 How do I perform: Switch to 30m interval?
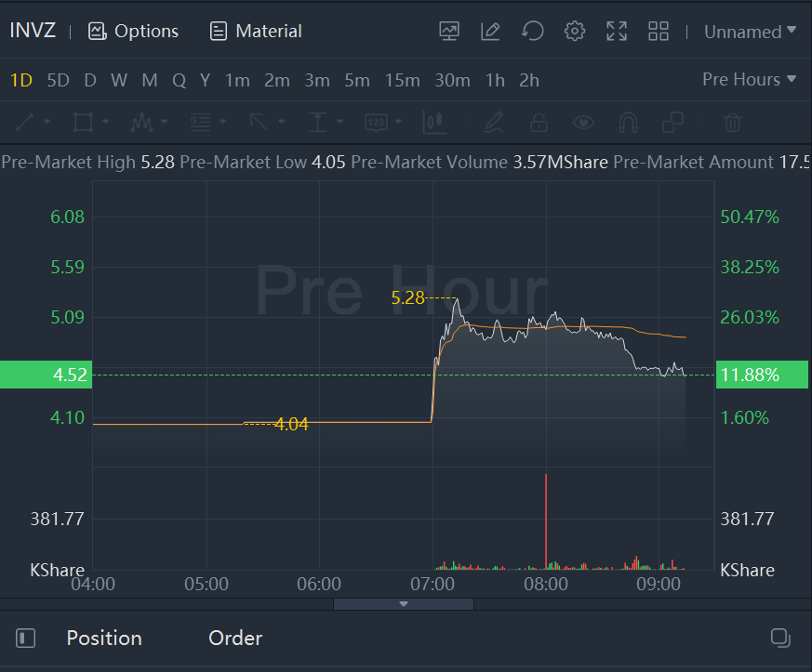[x=453, y=80]
